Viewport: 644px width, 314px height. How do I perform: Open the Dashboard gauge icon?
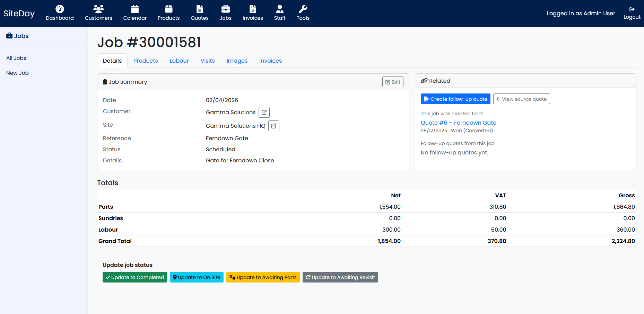click(x=60, y=9)
